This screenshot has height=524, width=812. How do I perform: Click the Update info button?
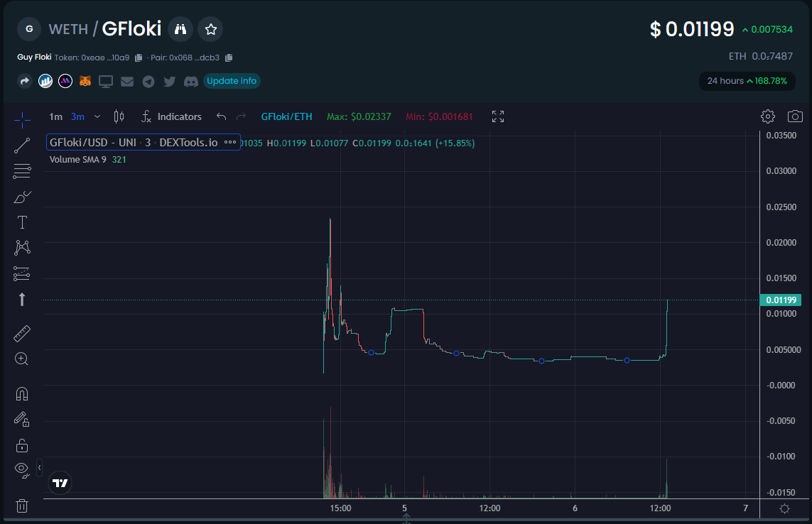(x=232, y=81)
